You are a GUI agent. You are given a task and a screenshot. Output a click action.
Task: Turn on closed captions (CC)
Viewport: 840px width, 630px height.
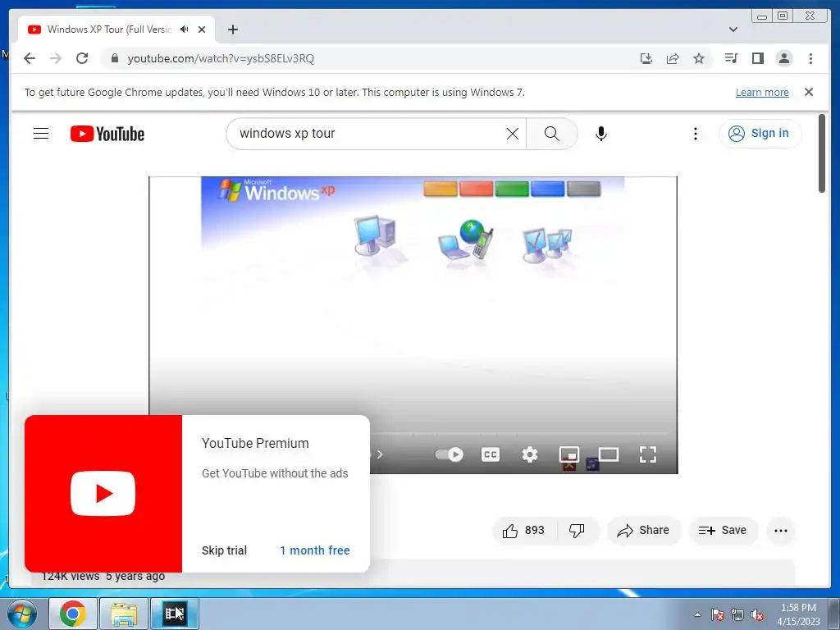(x=491, y=454)
